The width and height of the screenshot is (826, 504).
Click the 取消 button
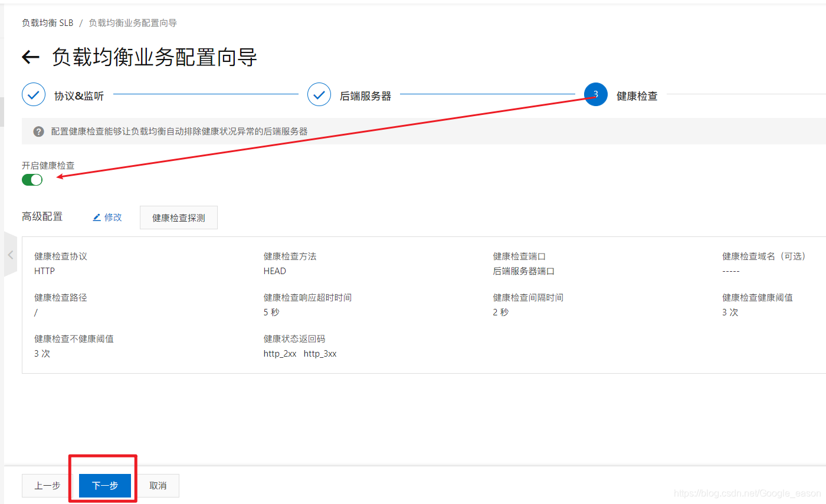[x=158, y=485]
